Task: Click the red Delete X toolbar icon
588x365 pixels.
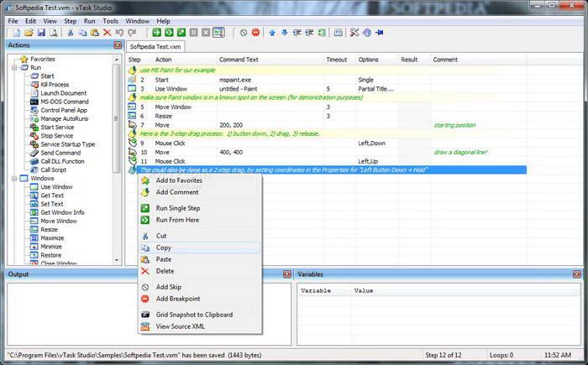Action: tap(105, 33)
